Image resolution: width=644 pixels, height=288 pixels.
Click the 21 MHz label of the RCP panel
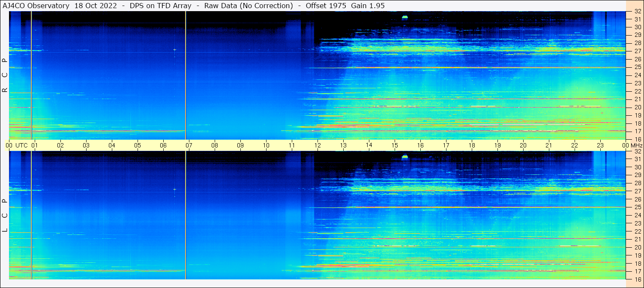coord(637,99)
